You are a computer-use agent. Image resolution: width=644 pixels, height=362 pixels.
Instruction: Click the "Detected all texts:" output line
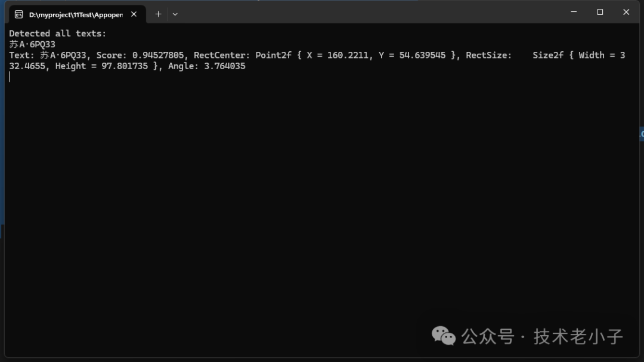tap(58, 33)
